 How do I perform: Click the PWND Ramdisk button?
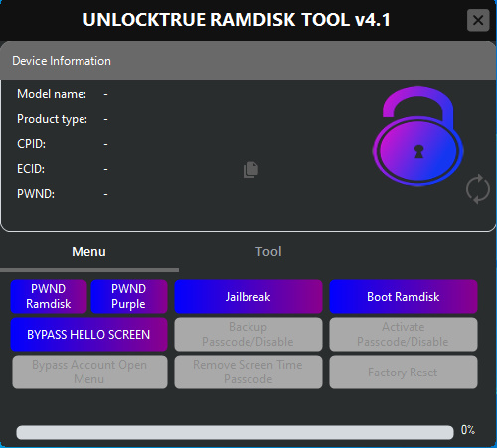tap(49, 296)
